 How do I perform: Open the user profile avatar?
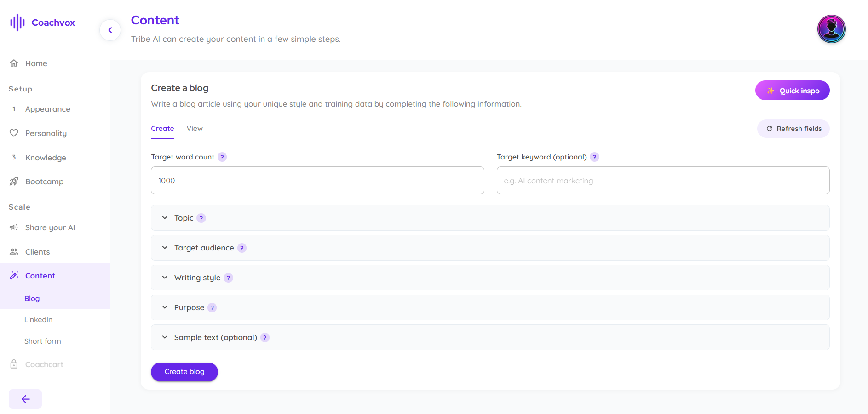click(x=831, y=29)
